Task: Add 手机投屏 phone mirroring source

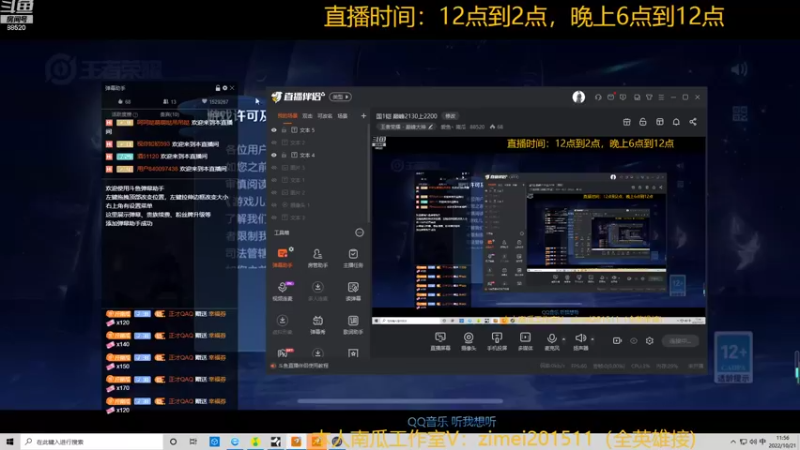Action: coord(496,341)
